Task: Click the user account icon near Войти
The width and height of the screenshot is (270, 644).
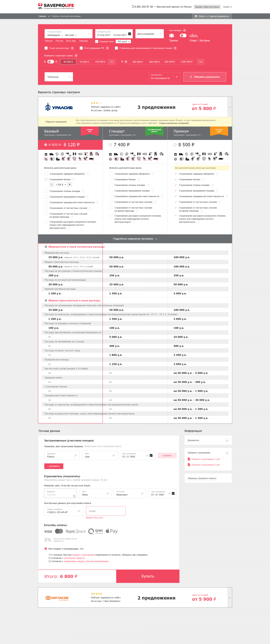Action: coord(196,16)
